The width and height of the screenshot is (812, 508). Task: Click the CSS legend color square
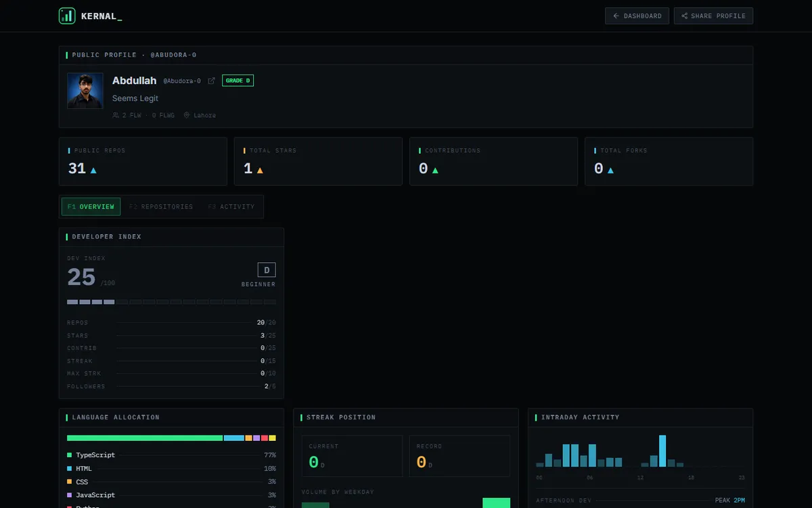point(69,482)
